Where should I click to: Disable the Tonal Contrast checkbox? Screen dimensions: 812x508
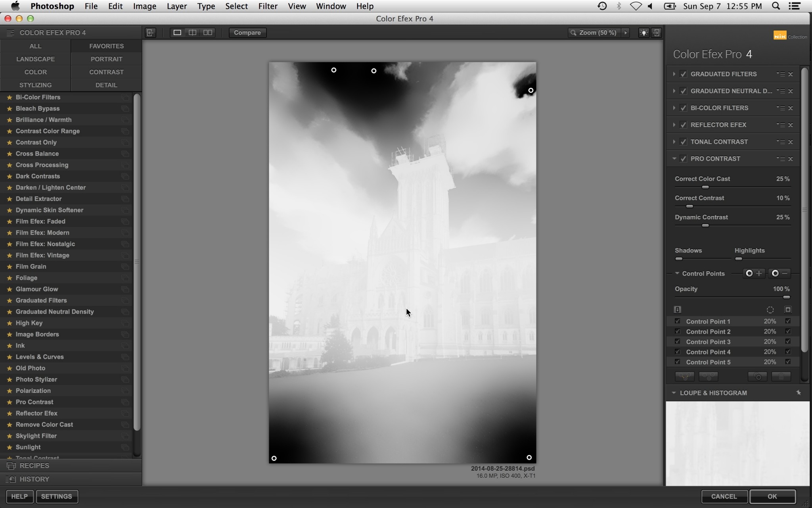point(683,142)
